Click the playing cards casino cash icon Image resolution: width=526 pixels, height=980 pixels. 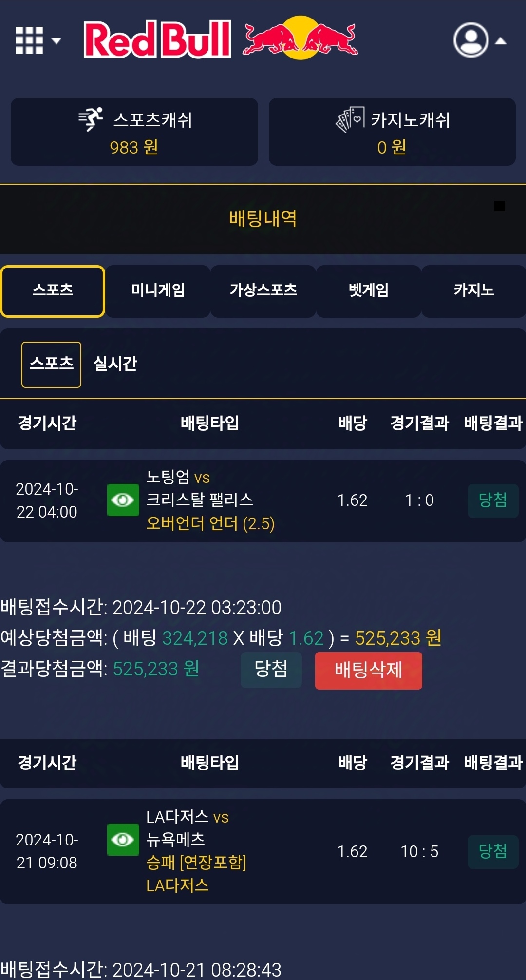click(x=350, y=119)
